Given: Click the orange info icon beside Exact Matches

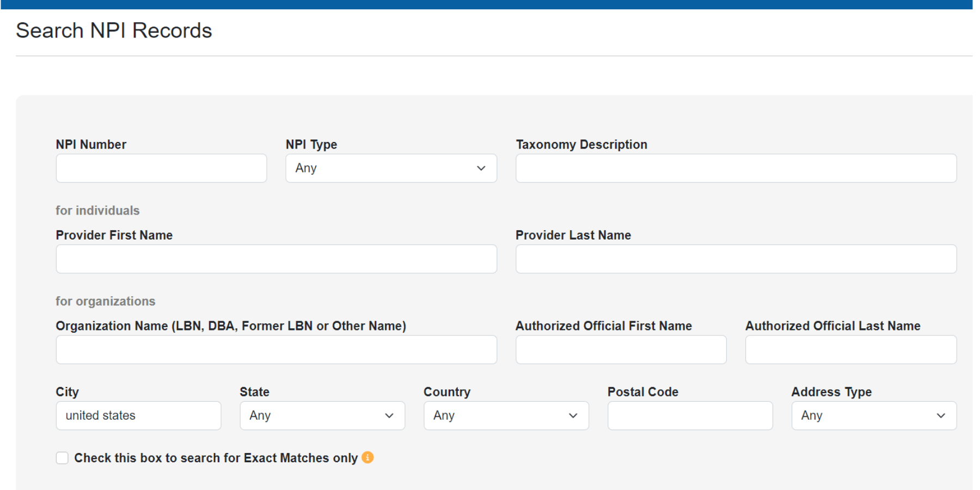Looking at the screenshot, I should [368, 457].
